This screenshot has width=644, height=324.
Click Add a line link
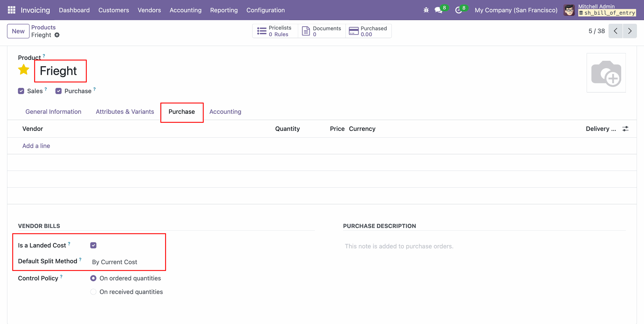(x=36, y=146)
